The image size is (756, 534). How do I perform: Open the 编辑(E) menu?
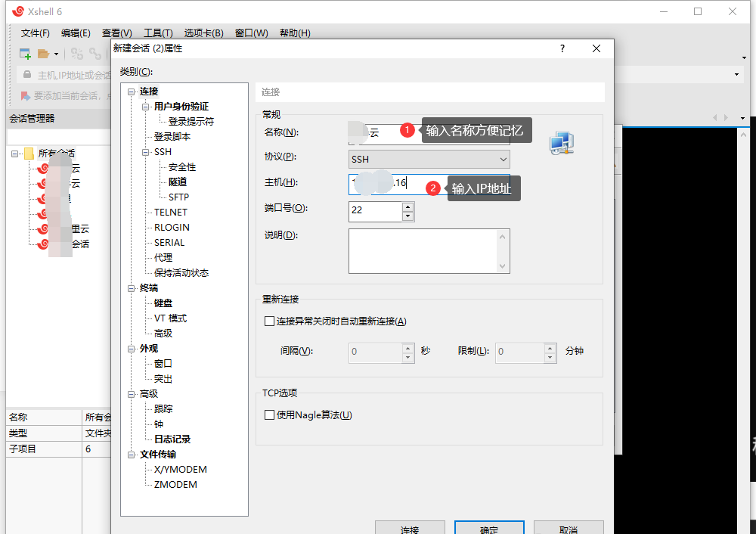click(x=76, y=33)
